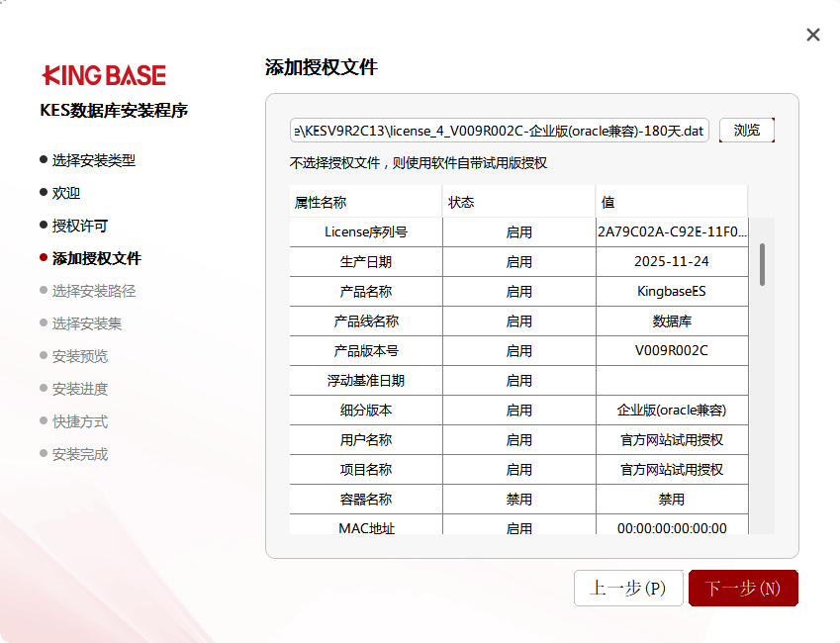Image resolution: width=840 pixels, height=643 pixels.
Task: Click the 值 column header
Action: [671, 202]
